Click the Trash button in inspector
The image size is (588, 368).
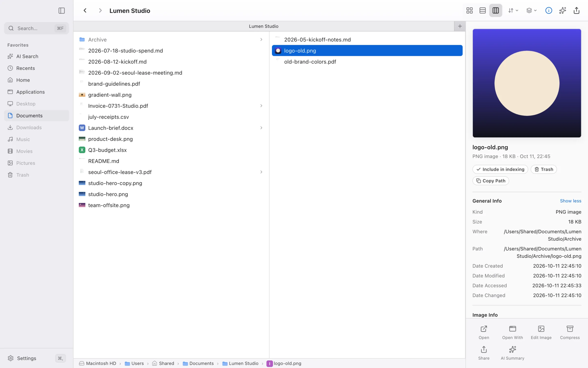coord(544,169)
